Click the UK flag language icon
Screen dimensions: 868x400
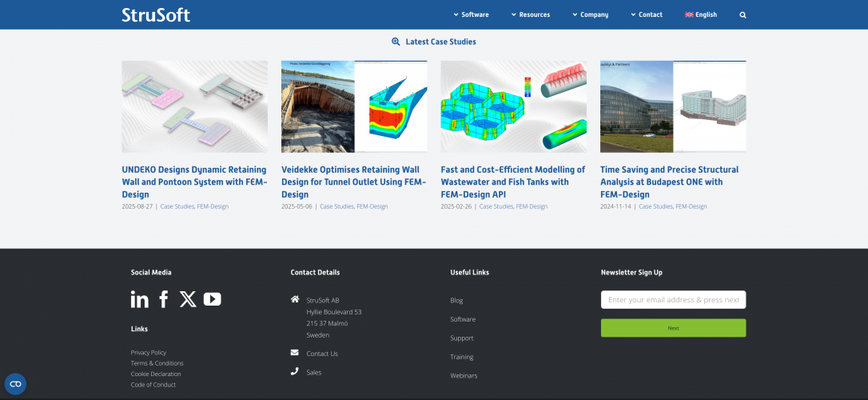point(689,15)
